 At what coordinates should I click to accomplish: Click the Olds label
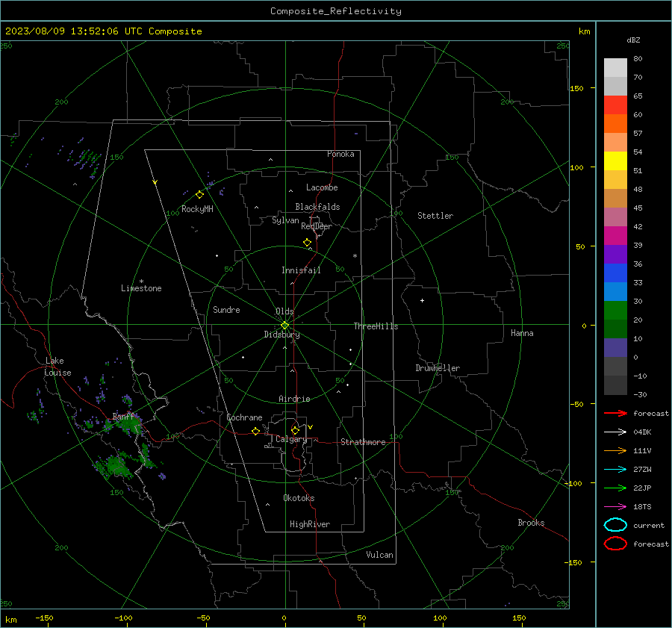click(284, 311)
